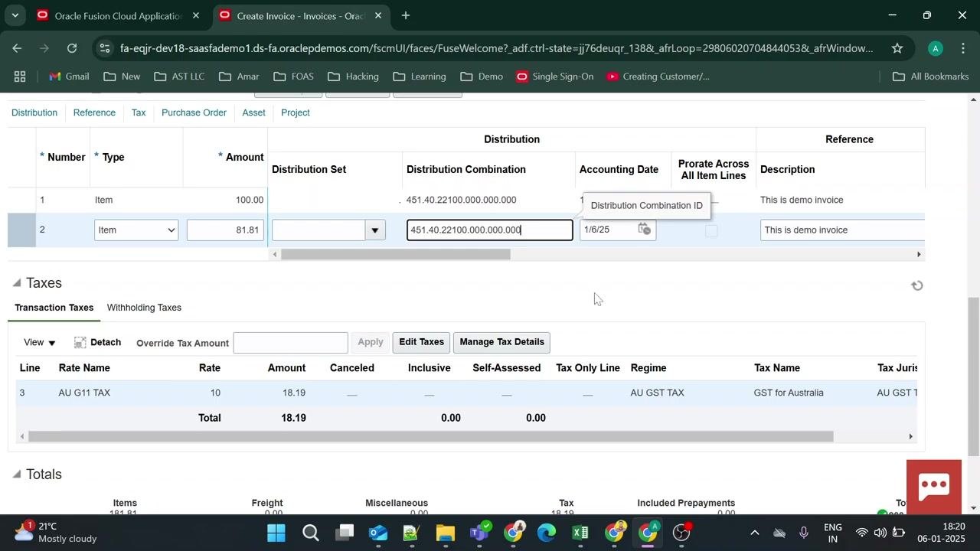The height and width of the screenshot is (551, 980).
Task: Open the weather widget on taskbar
Action: tap(57, 533)
